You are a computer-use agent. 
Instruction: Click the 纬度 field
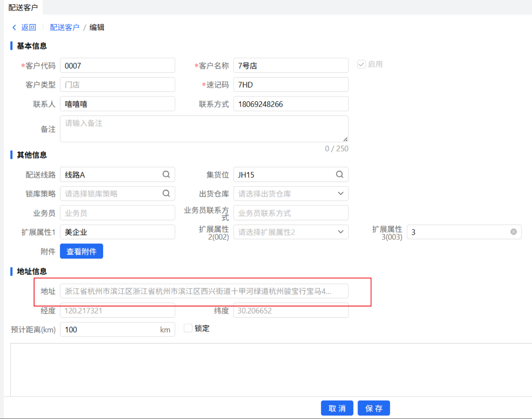pos(291,311)
